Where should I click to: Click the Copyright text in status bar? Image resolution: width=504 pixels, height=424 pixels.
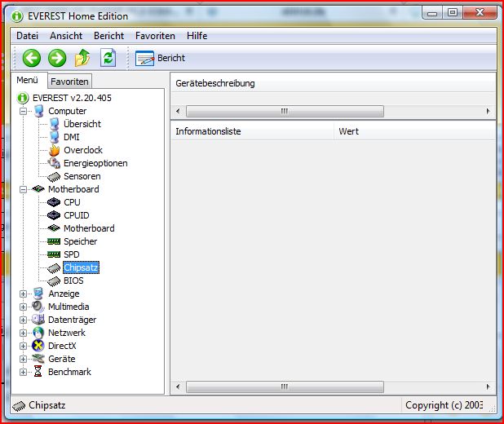point(444,405)
